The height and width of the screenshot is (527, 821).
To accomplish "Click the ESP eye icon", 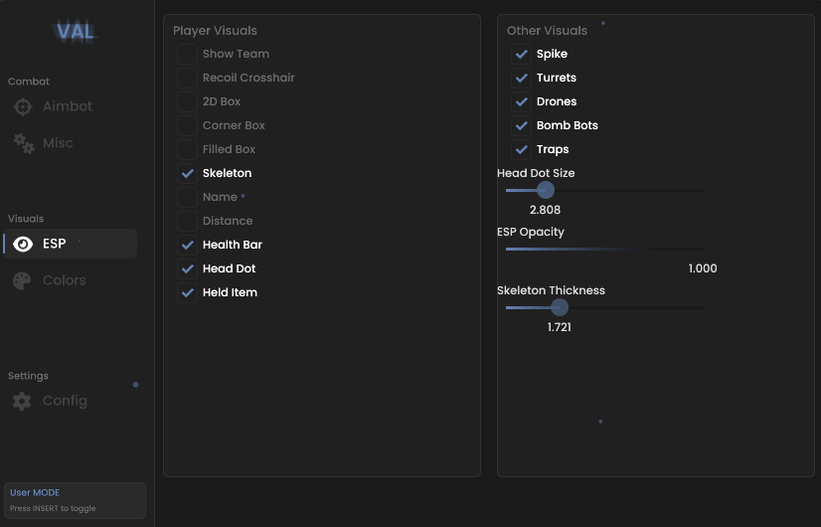I will [x=23, y=244].
